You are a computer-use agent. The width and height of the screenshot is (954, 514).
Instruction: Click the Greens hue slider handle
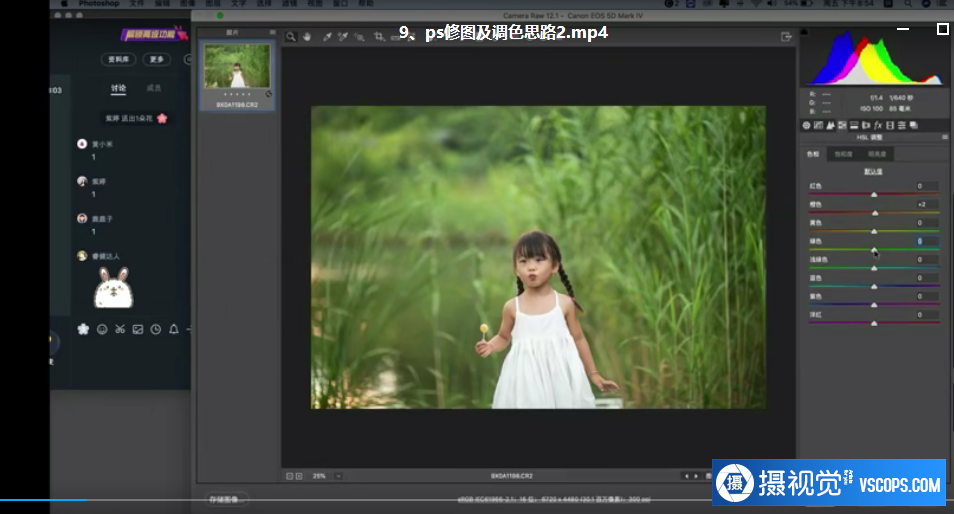pyautogui.click(x=874, y=250)
